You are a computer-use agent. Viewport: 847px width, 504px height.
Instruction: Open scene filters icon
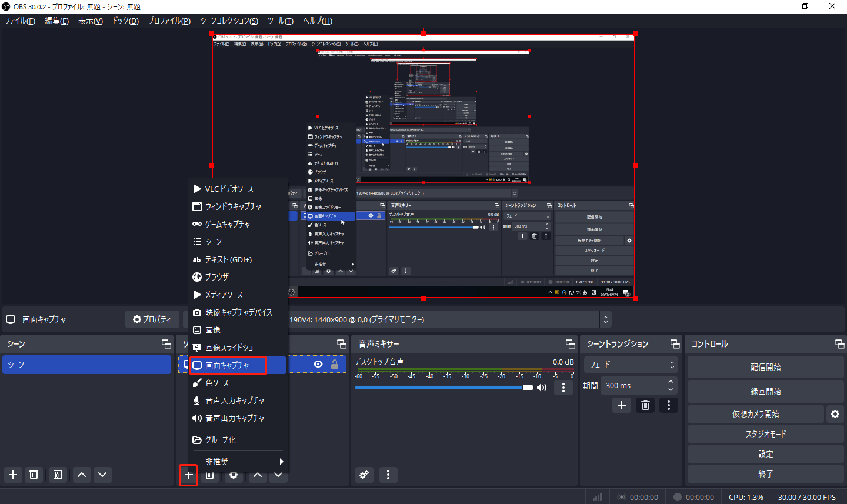pos(57,475)
